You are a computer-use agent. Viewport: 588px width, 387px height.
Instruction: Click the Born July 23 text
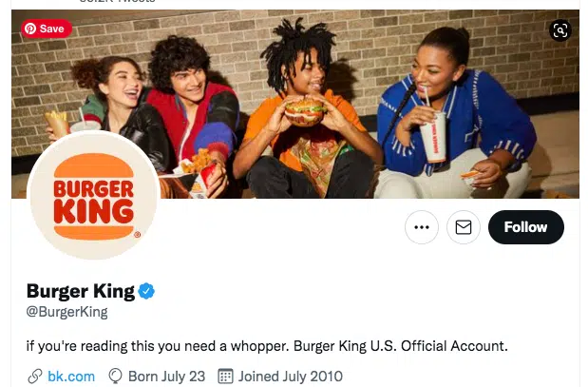point(167,377)
